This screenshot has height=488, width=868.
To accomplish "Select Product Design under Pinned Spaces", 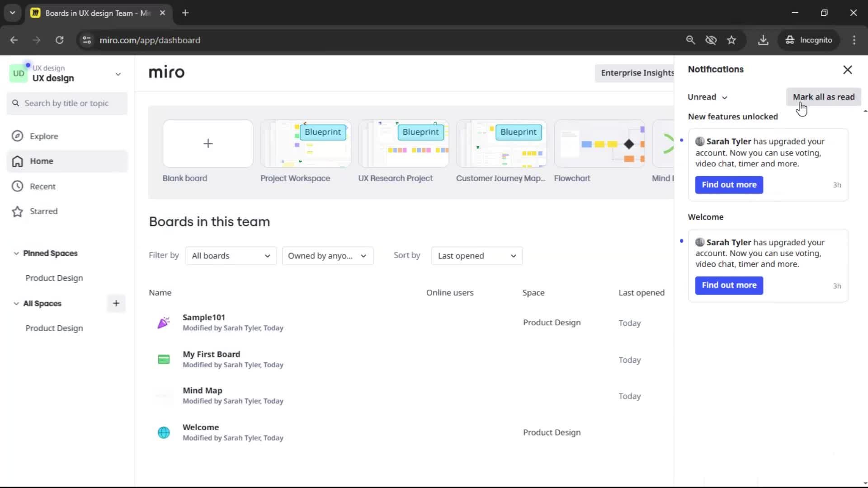I will (x=54, y=278).
